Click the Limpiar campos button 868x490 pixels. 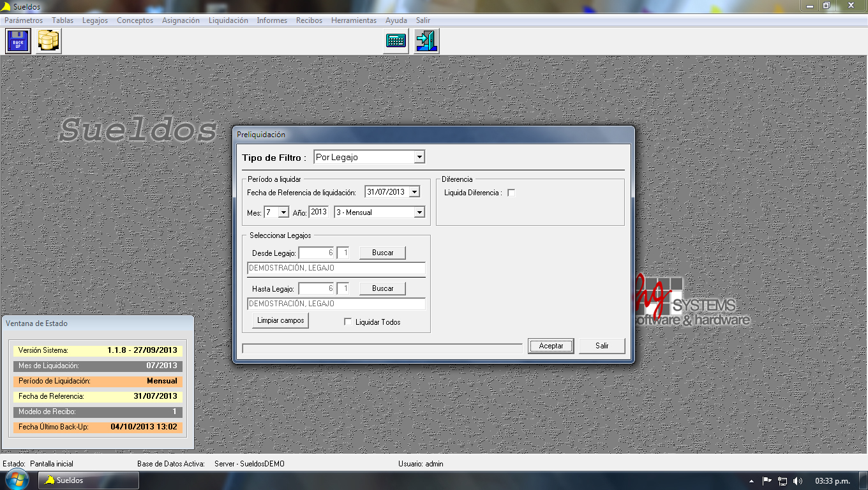[x=281, y=320]
